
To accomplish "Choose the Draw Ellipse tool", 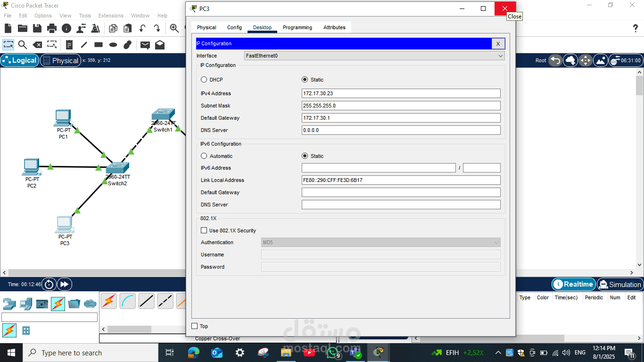I will pos(113,45).
